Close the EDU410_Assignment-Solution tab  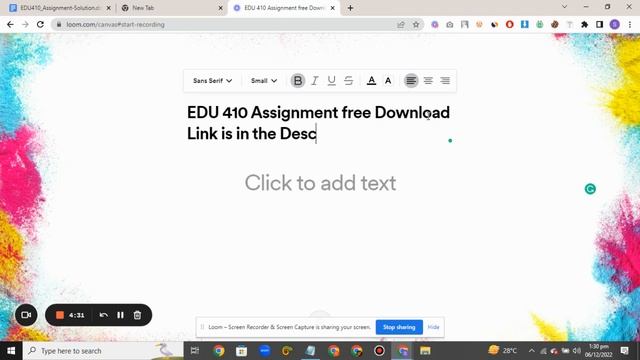pyautogui.click(x=109, y=8)
